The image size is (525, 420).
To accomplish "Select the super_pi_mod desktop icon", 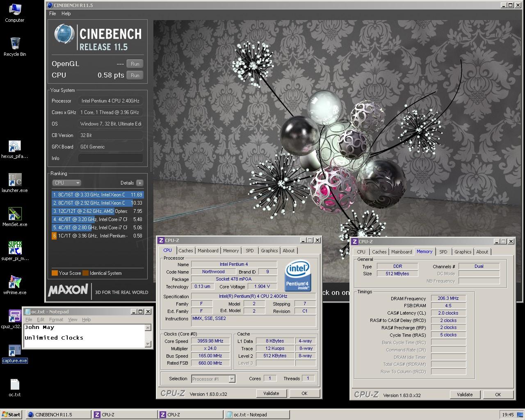I will coord(15,251).
